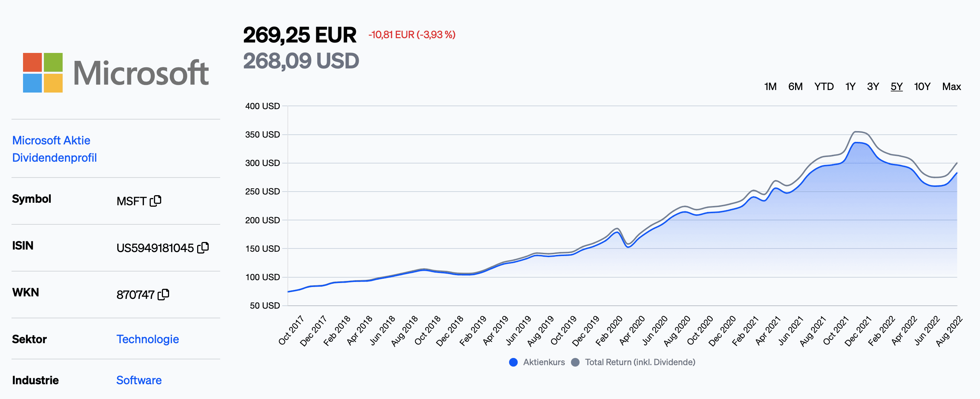Switch chart to 1Y range
The width and height of the screenshot is (980, 399).
(850, 87)
